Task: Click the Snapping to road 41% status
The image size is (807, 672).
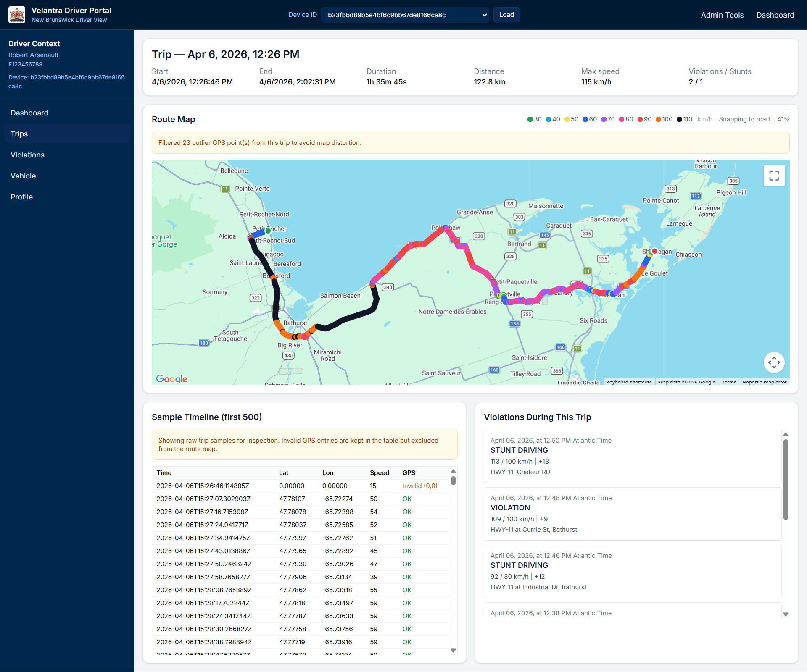Action: [754, 119]
